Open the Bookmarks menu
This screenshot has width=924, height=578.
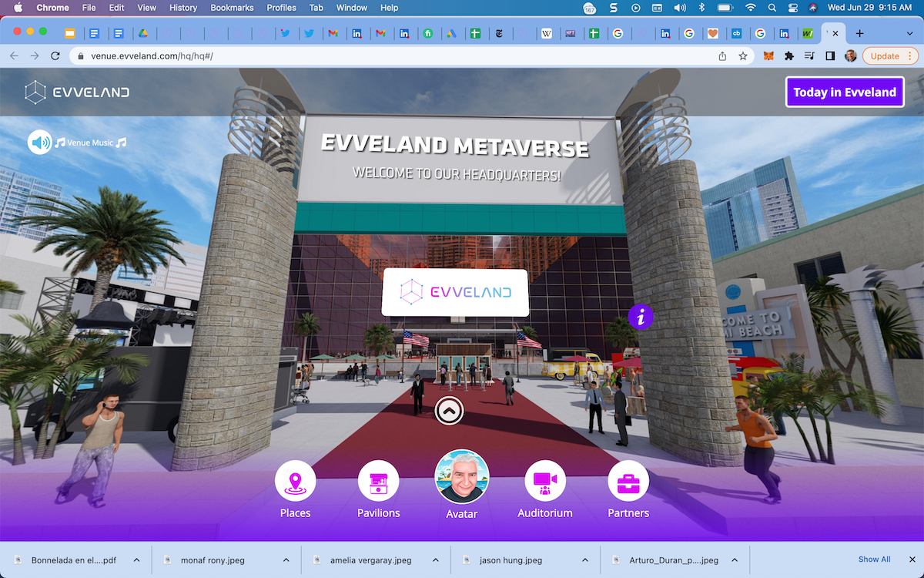coord(232,8)
